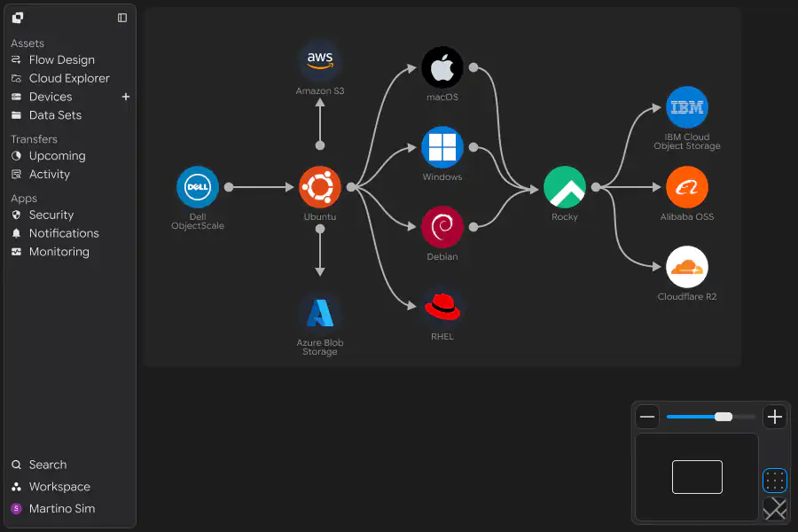Click the app logo in the sidebar header

pos(18,18)
